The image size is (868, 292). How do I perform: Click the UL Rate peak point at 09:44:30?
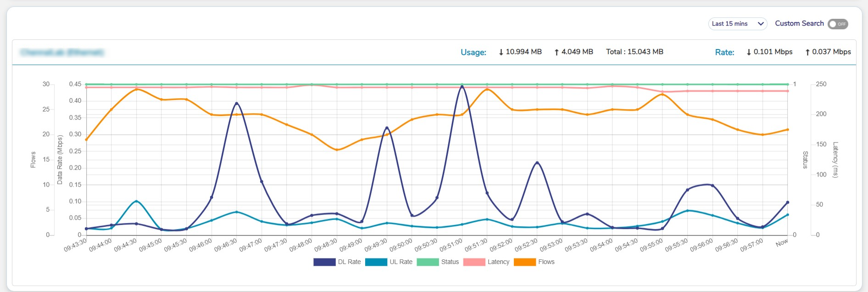coord(136,201)
